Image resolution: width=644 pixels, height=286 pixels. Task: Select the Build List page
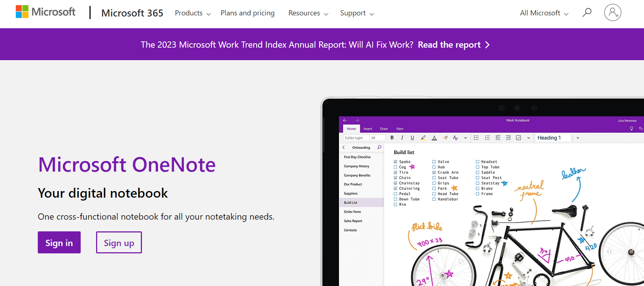(362, 202)
